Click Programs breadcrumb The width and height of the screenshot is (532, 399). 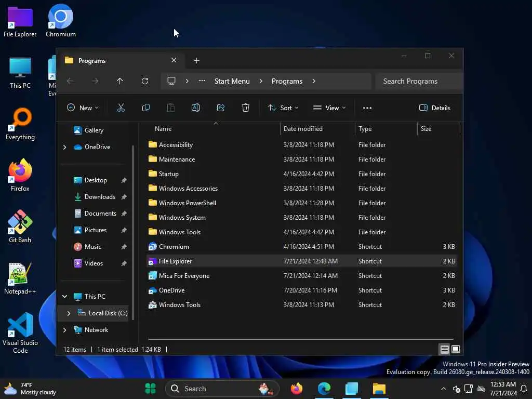pyautogui.click(x=287, y=81)
